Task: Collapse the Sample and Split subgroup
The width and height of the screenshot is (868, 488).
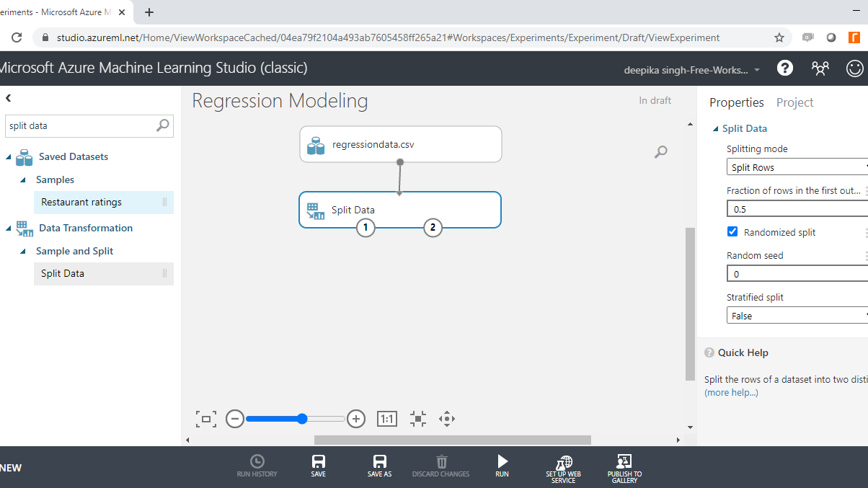Action: click(22, 252)
